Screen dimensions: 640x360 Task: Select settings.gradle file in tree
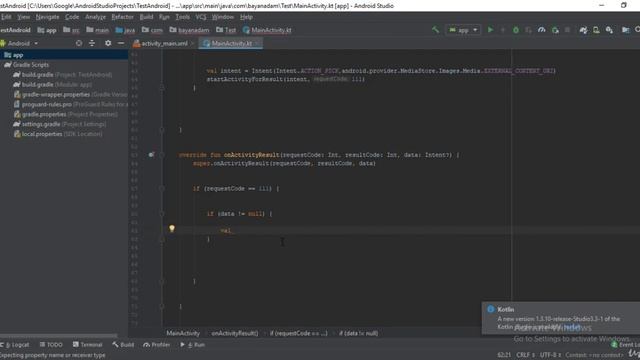pyautogui.click(x=60, y=124)
